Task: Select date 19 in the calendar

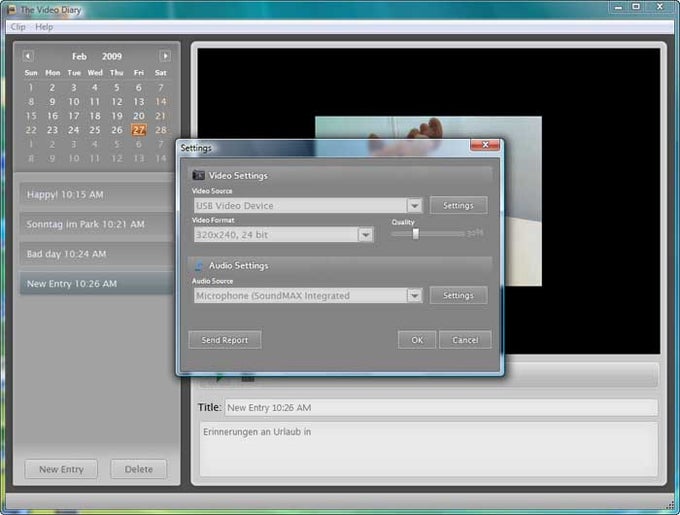Action: point(117,116)
